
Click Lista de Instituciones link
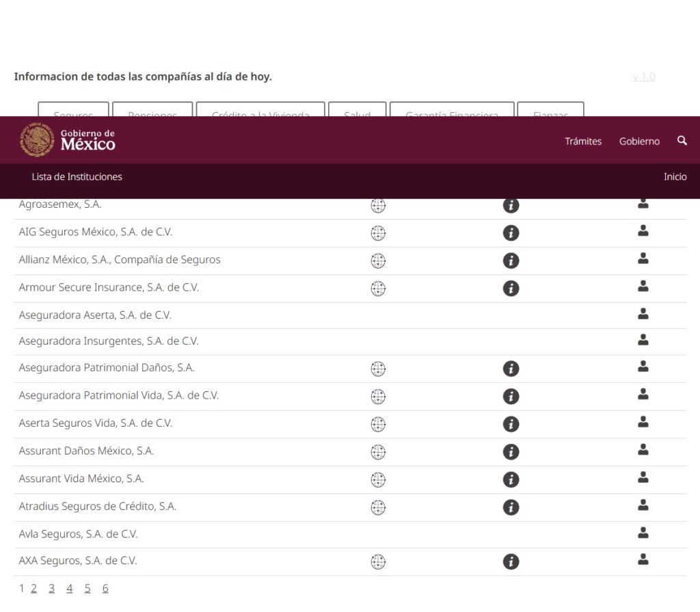(x=77, y=177)
